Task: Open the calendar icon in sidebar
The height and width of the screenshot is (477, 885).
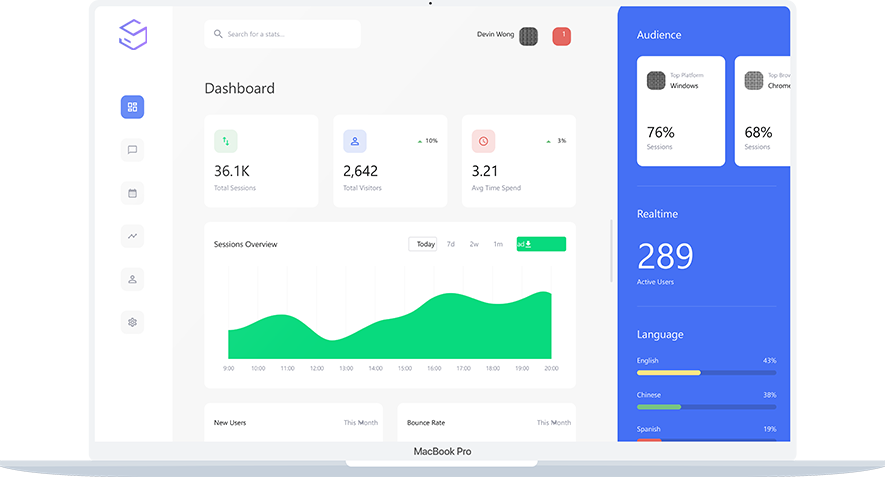Action: pos(132,192)
